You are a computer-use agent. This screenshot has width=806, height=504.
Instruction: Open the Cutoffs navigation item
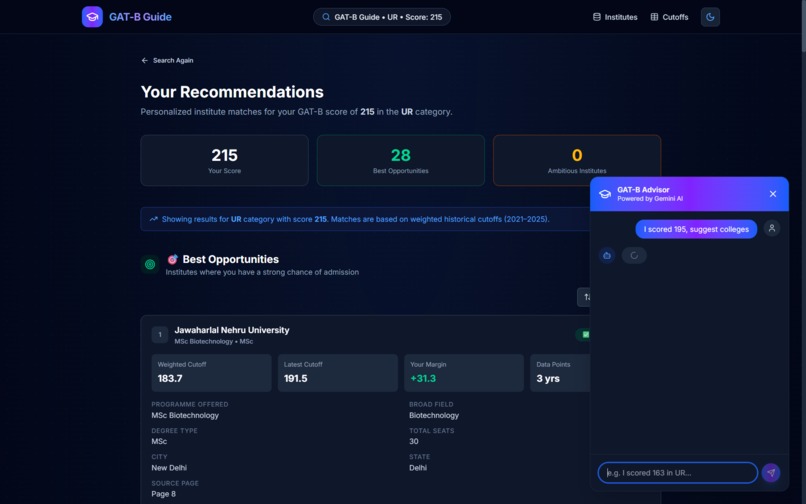point(669,17)
